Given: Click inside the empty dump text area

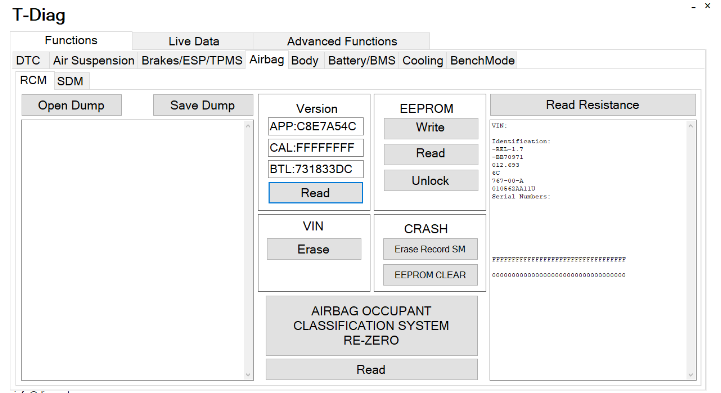Looking at the screenshot, I should (133, 250).
